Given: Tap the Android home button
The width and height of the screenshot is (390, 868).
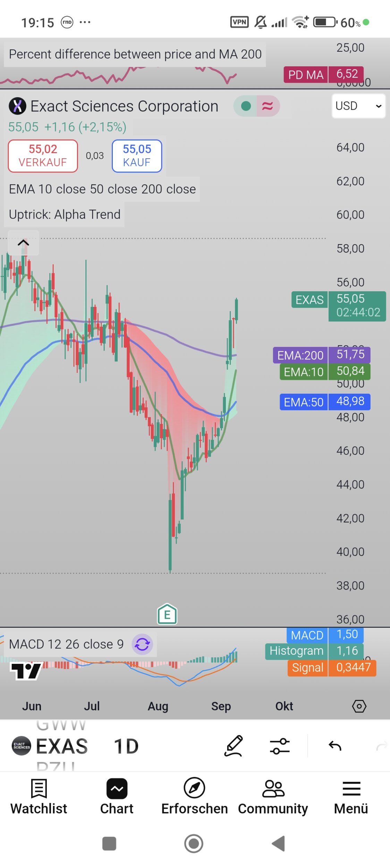Looking at the screenshot, I should (x=194, y=844).
